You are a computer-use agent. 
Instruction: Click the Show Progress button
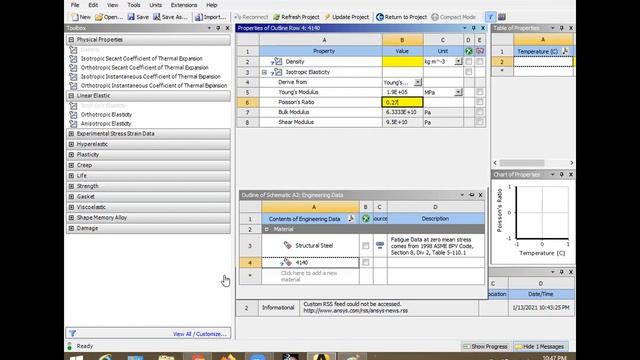click(486, 347)
